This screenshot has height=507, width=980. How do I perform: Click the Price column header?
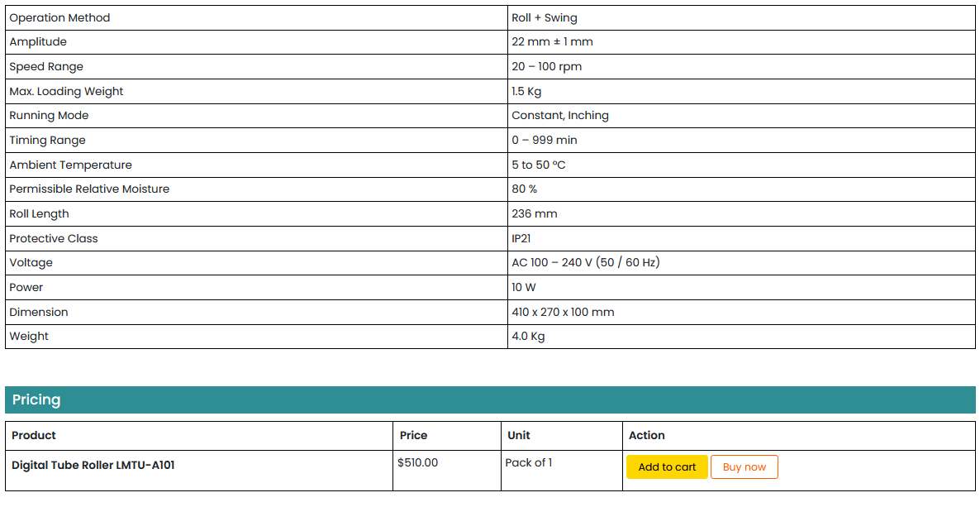(x=413, y=435)
